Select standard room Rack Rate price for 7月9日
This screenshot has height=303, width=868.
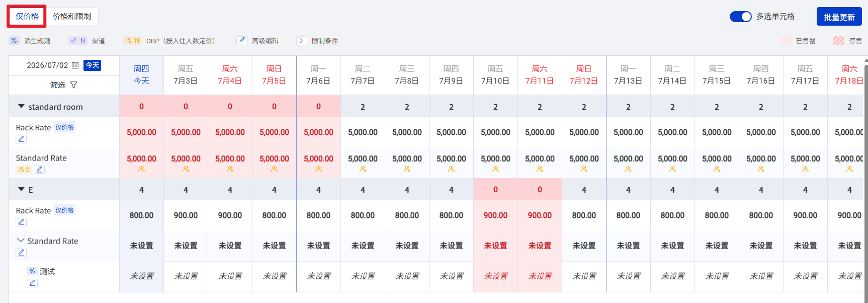(x=451, y=132)
